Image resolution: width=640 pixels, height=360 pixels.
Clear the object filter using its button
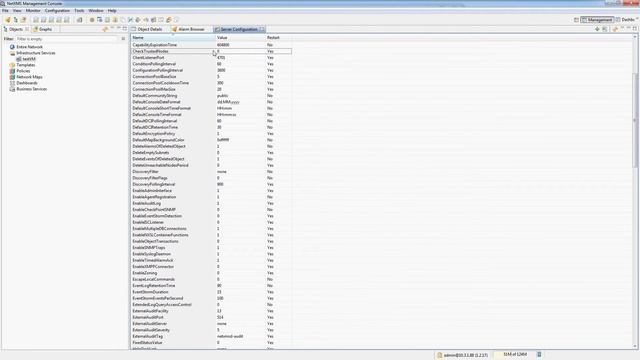(x=123, y=39)
